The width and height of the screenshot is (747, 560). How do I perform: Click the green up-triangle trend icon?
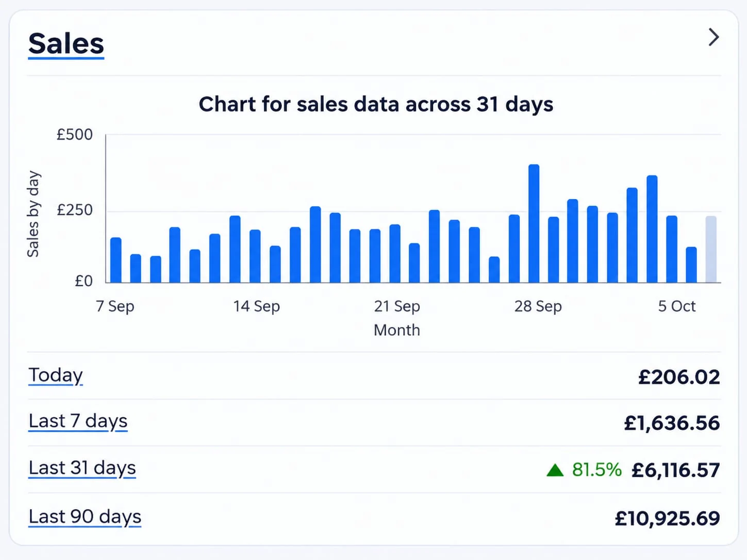click(x=555, y=470)
